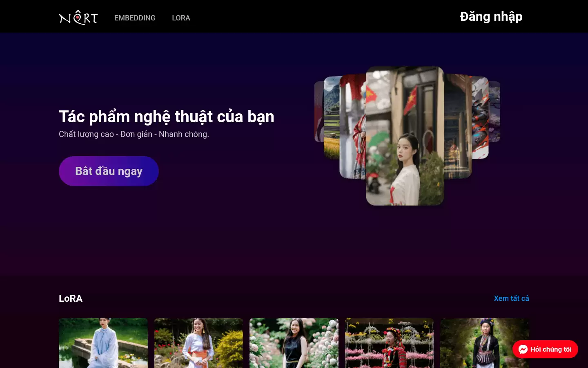Screen dimensions: 588x368
Task: Select the leftmost faded carousel card
Action: (x=319, y=112)
